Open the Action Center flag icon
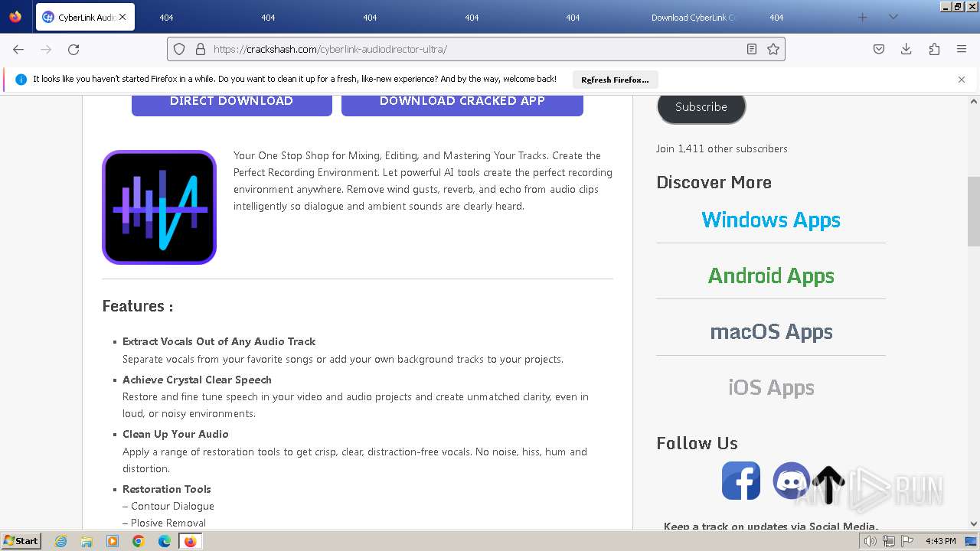Viewport: 980px width, 551px height. [x=906, y=541]
